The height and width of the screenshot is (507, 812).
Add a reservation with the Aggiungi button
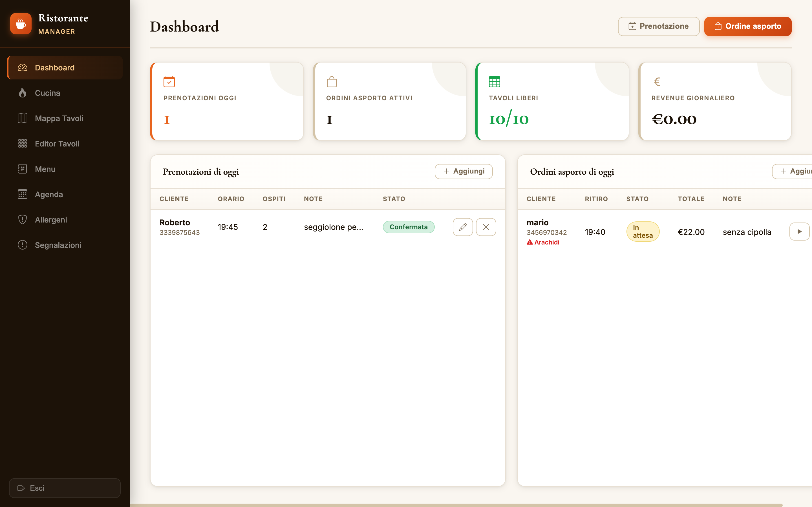click(x=464, y=171)
